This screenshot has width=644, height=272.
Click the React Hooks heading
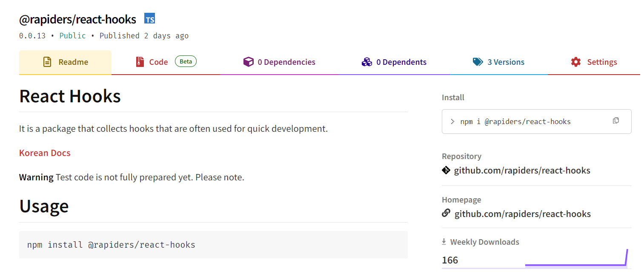click(70, 96)
